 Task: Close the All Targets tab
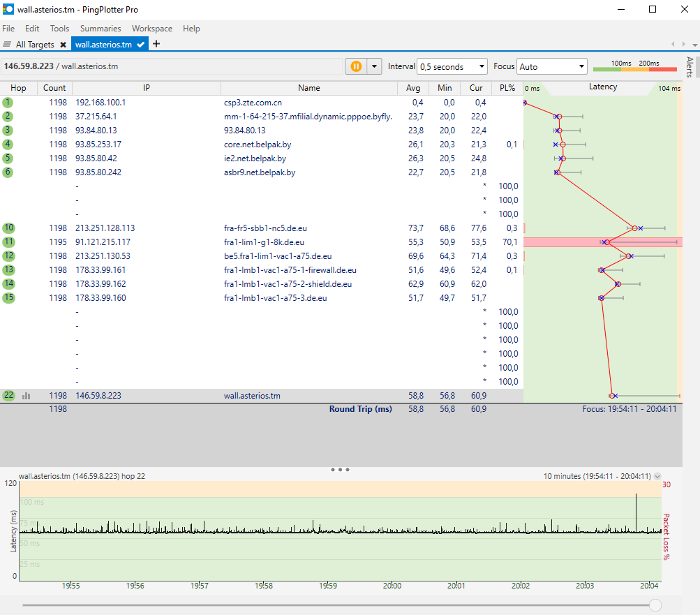[63, 45]
